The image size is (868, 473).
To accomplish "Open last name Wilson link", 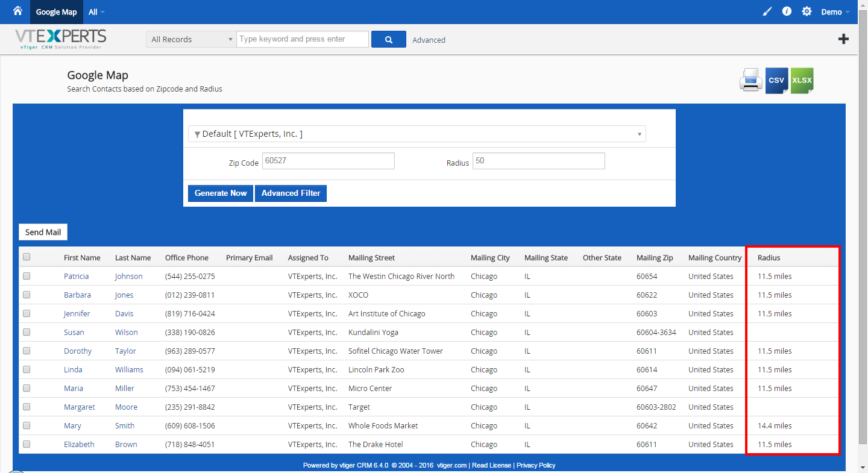I will [127, 332].
